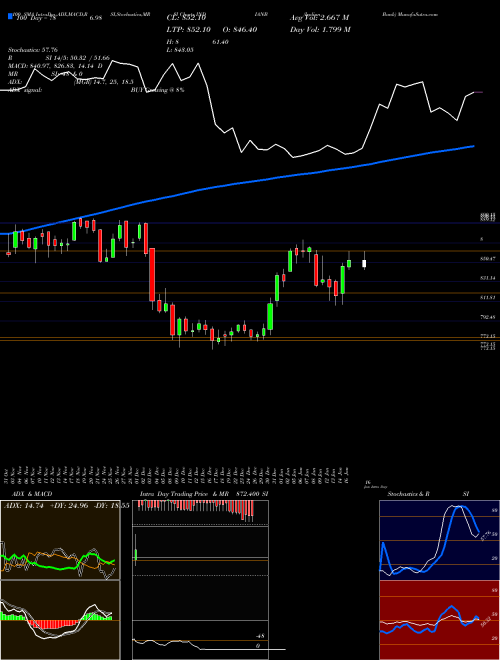500x660 pixels.
Task: Click the ADX line chart thumbnail
Action: 60,540
